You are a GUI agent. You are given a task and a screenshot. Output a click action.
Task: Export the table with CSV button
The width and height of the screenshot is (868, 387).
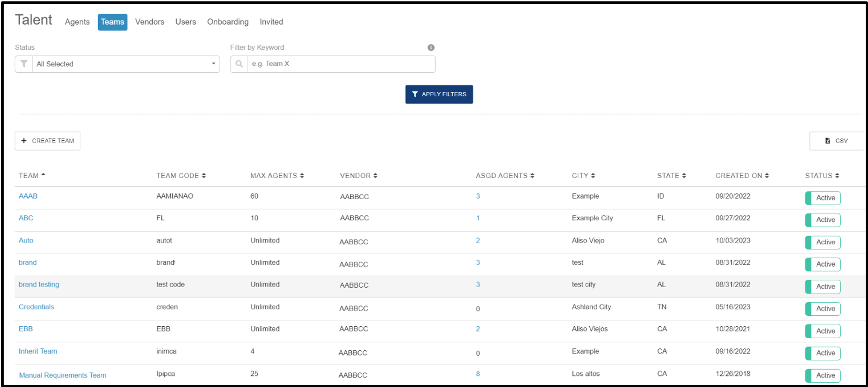pyautogui.click(x=836, y=141)
